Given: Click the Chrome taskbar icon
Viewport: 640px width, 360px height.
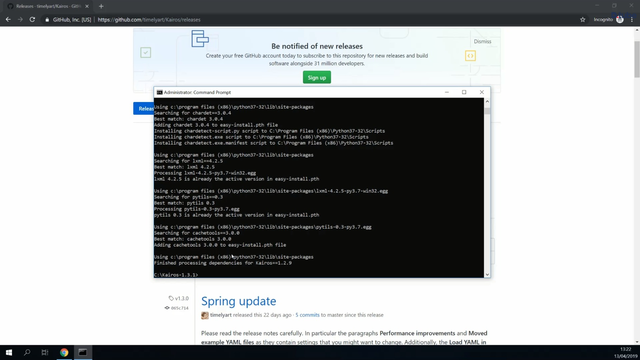Looking at the screenshot, I should pos(64,353).
